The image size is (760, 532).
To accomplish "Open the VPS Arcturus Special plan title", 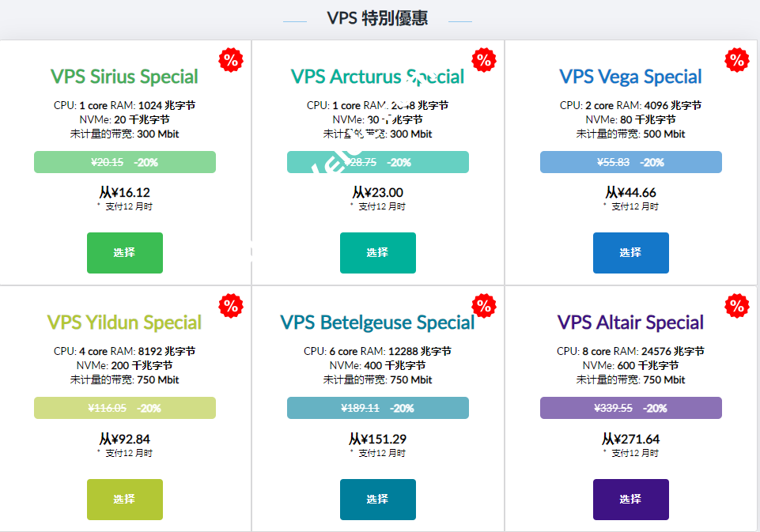I will point(377,77).
